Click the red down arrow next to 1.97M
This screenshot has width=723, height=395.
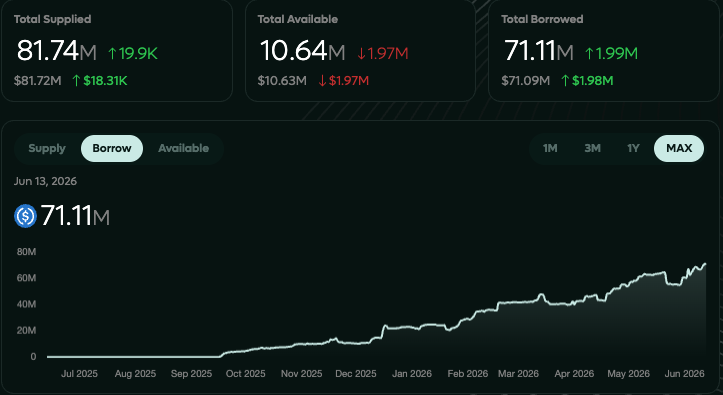361,53
